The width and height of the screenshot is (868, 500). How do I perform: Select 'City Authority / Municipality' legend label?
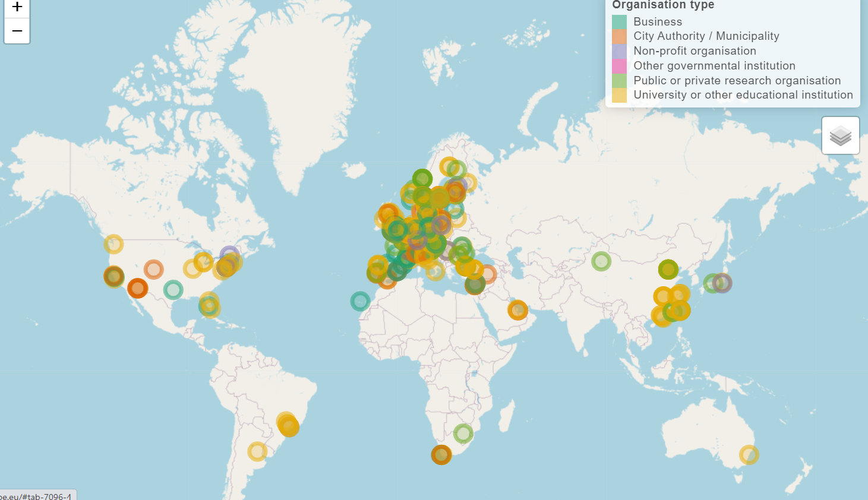point(706,36)
